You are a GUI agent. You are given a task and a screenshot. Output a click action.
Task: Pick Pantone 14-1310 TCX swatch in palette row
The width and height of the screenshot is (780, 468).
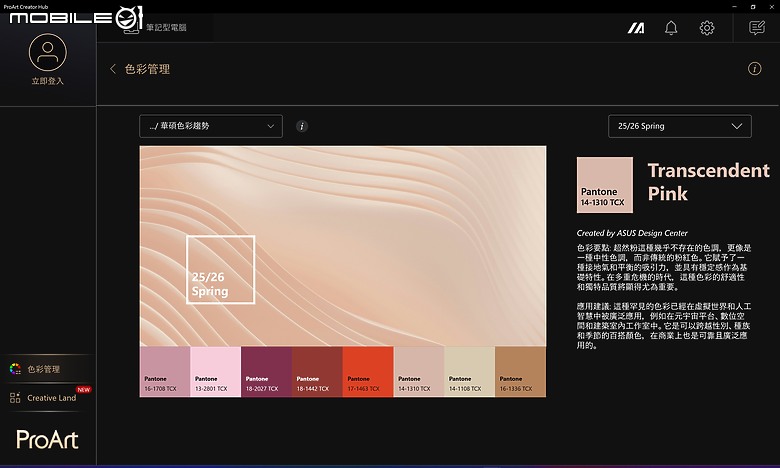(418, 372)
